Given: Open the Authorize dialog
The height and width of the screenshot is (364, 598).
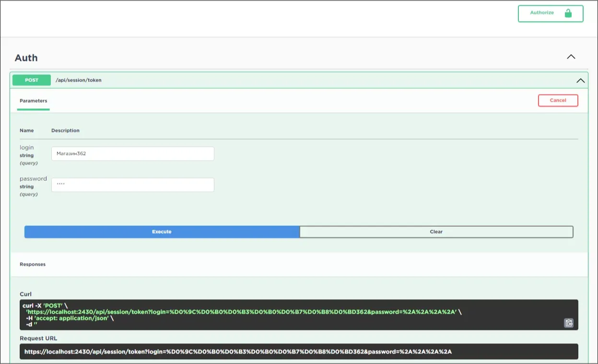Looking at the screenshot, I should click(541, 13).
